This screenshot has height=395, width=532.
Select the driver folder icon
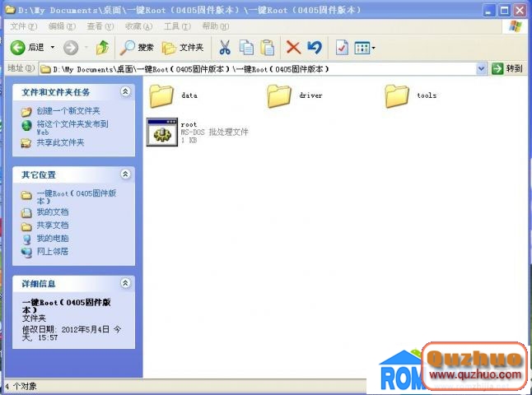279,96
